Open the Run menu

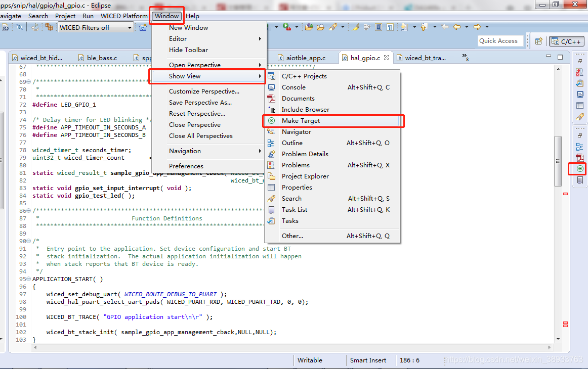point(88,16)
